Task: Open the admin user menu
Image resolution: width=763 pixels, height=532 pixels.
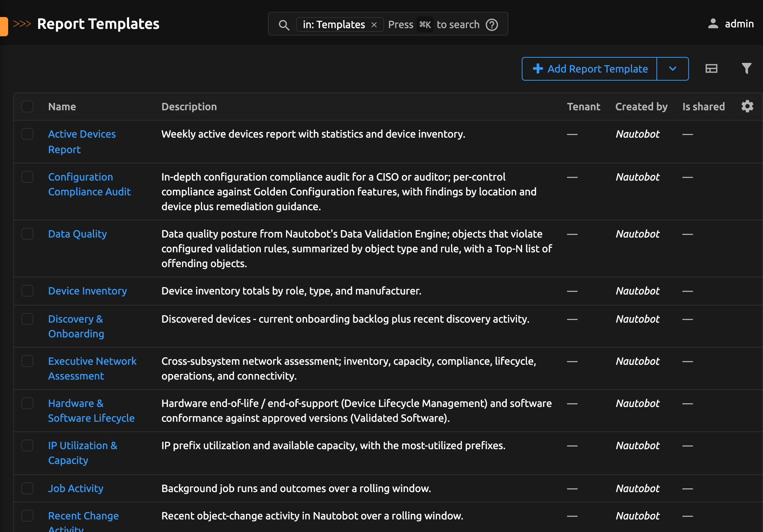Action: [731, 24]
